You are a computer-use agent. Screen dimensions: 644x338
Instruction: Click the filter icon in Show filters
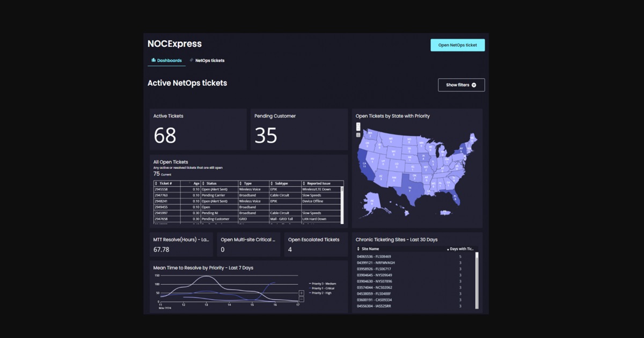tap(474, 85)
